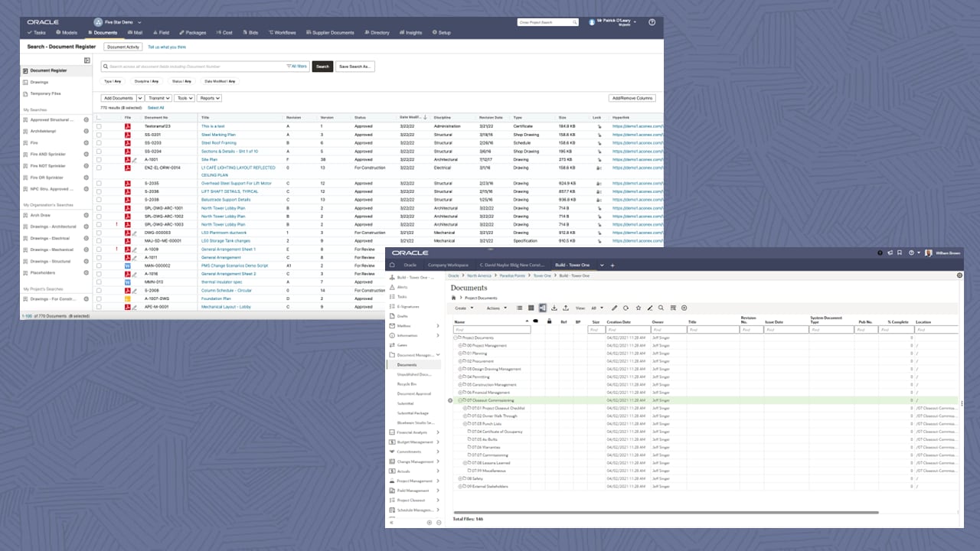Collapse the Aconex search sidebar panel
This screenshot has width=980, height=551.
coord(87,60)
